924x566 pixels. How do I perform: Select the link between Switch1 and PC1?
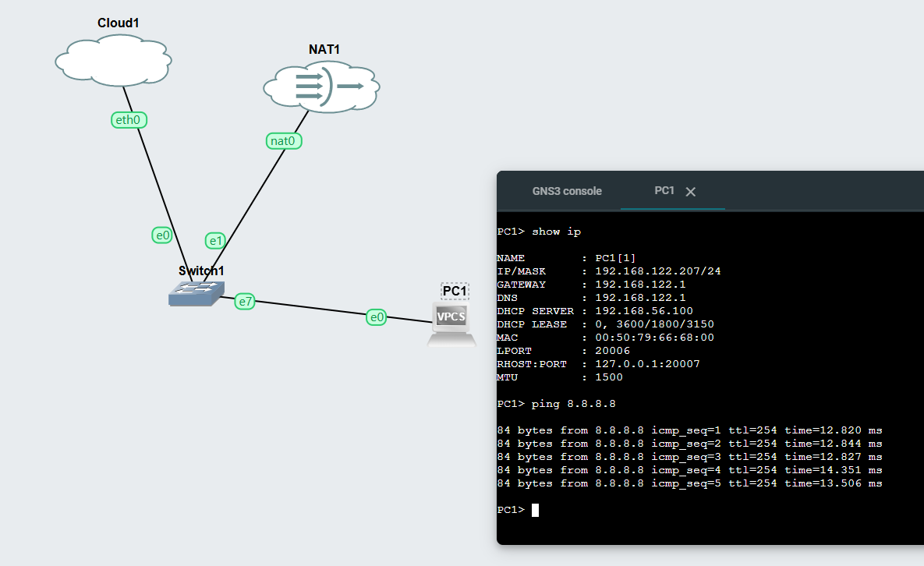pyautogui.click(x=312, y=308)
